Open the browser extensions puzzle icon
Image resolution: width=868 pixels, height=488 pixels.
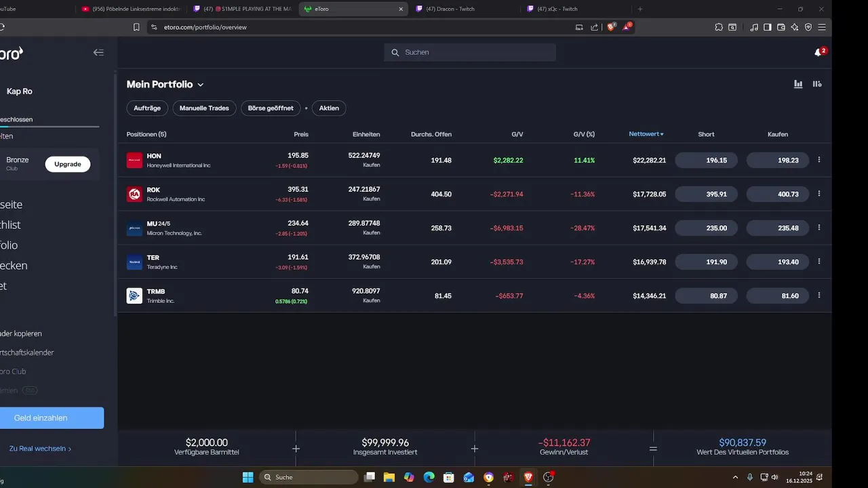[x=718, y=27]
